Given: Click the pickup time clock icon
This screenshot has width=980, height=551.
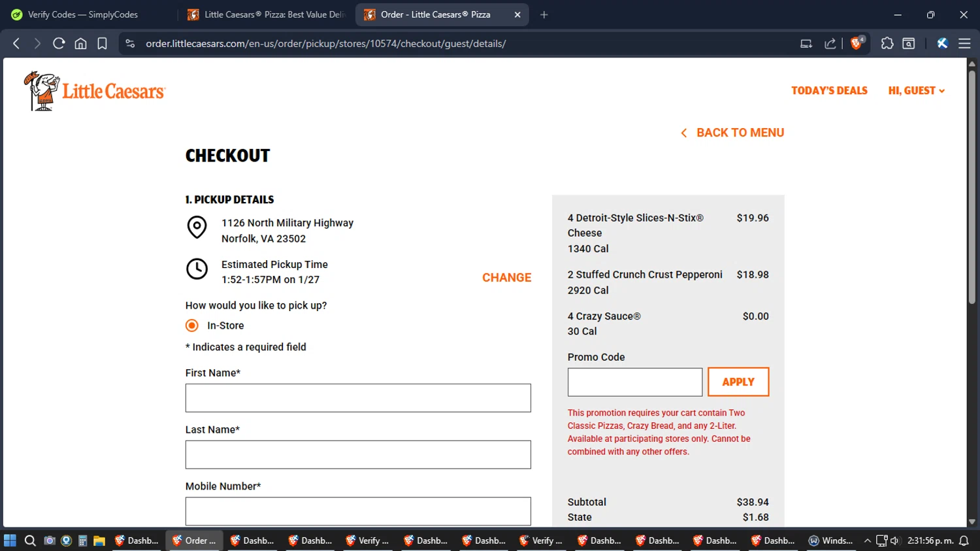Looking at the screenshot, I should click(x=197, y=269).
